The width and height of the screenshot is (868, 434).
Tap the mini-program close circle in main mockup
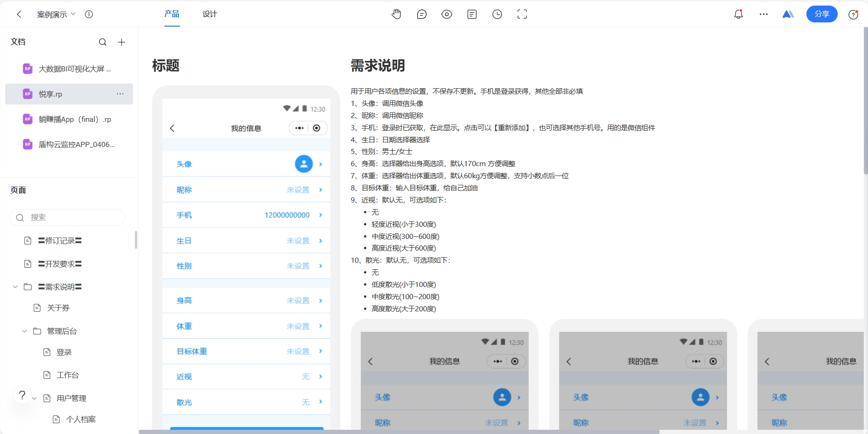coord(317,128)
